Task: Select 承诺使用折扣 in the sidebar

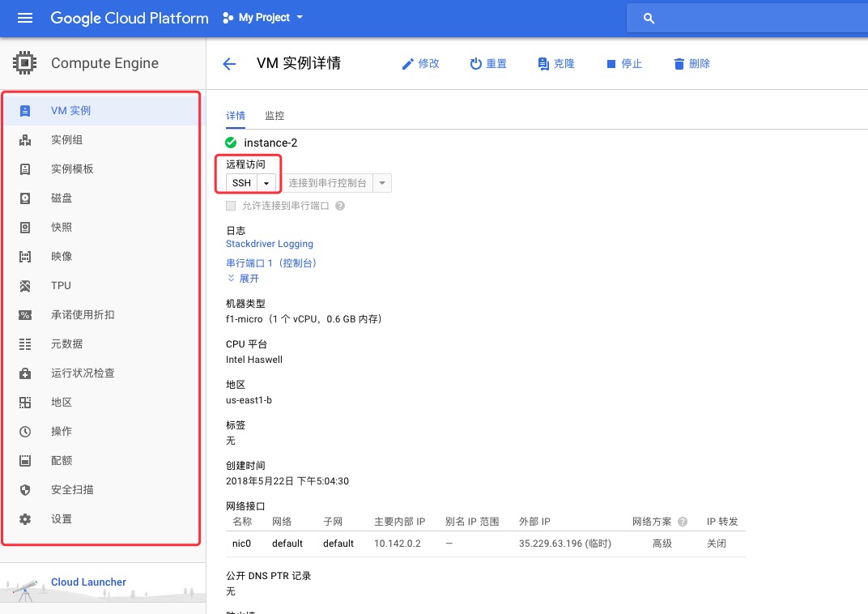Action: (x=102, y=315)
